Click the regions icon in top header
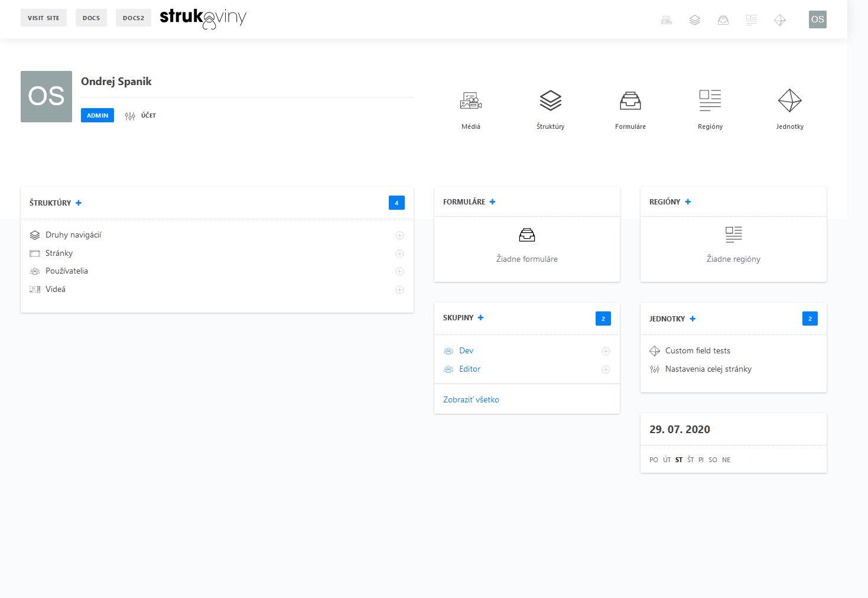The height and width of the screenshot is (598, 868). (x=752, y=20)
